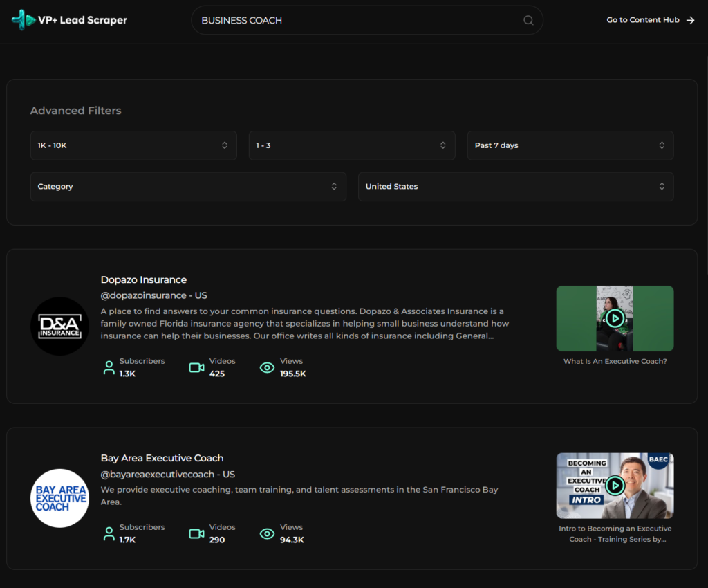Play the Intro to Becoming an Executive Coach video
The width and height of the screenshot is (708, 588).
coord(615,486)
